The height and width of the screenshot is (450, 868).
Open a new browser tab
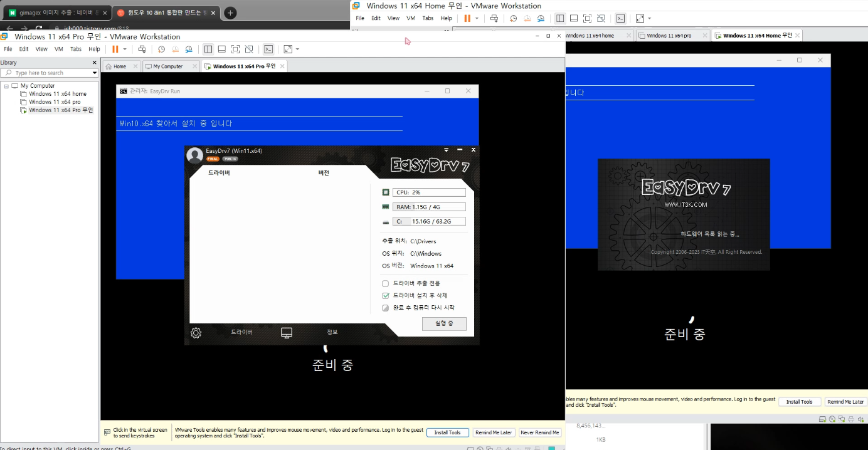click(230, 13)
